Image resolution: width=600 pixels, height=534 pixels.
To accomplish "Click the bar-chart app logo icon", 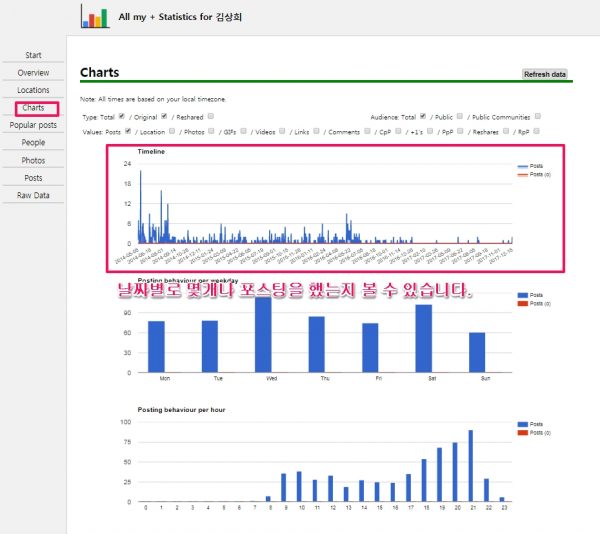I will pos(95,16).
